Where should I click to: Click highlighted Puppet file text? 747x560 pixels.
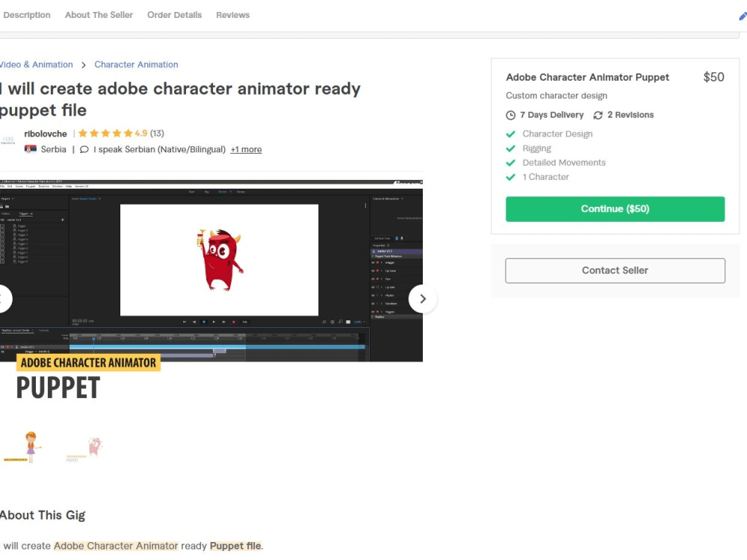tap(235, 546)
